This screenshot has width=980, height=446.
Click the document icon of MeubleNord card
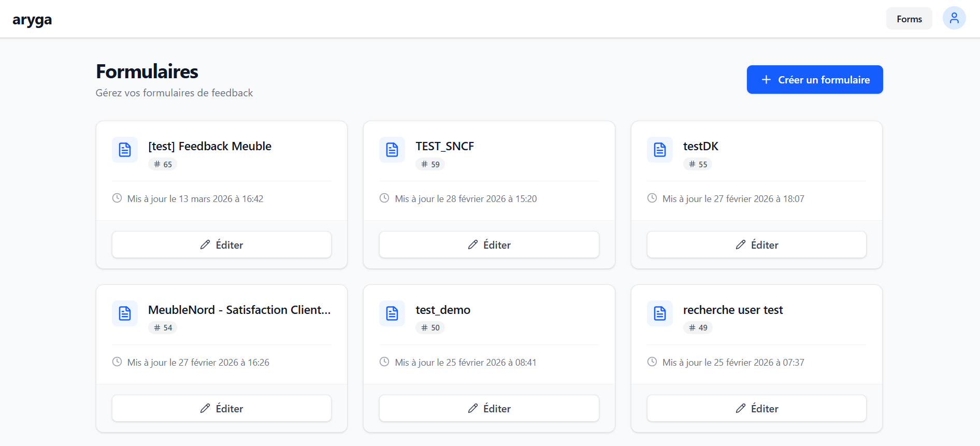125,313
